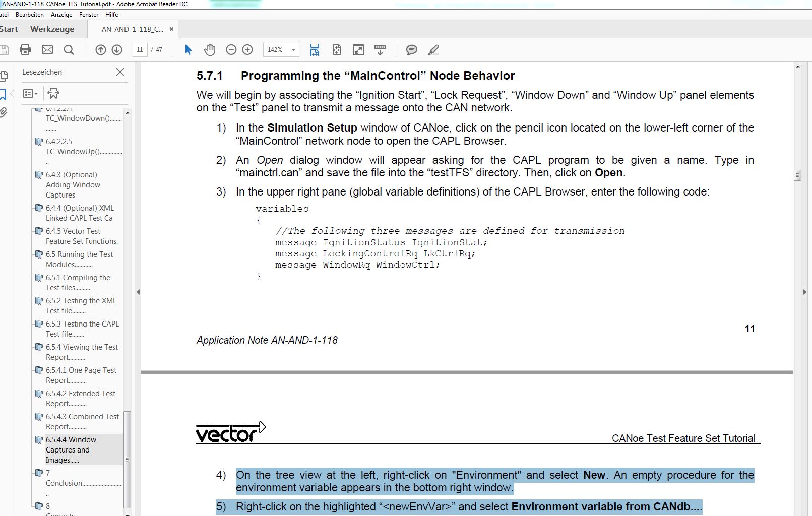Click footer text "Application Note AN-AND-1-118"
The height and width of the screenshot is (516, 812).
tap(267, 340)
